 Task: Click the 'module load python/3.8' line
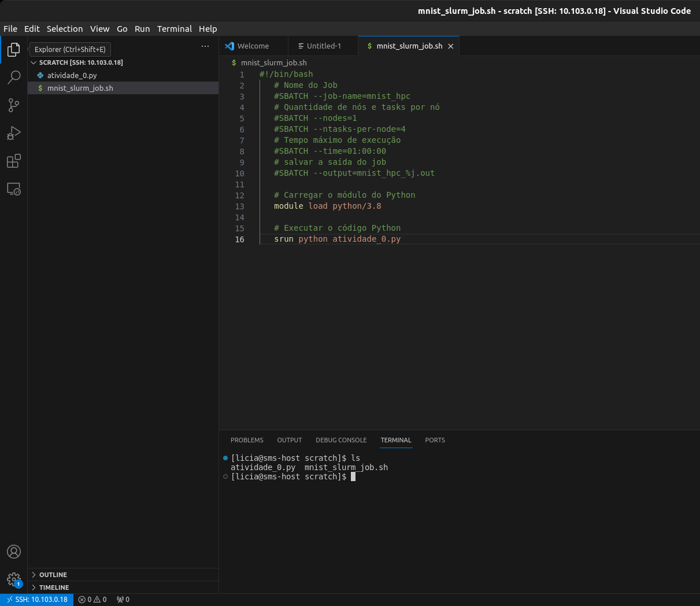328,206
